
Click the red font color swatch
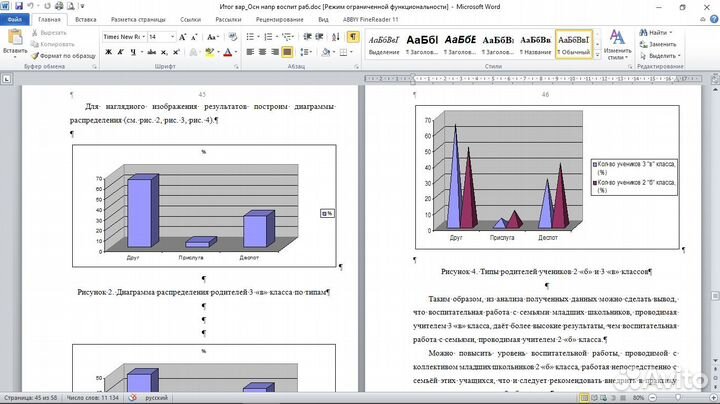tap(228, 52)
